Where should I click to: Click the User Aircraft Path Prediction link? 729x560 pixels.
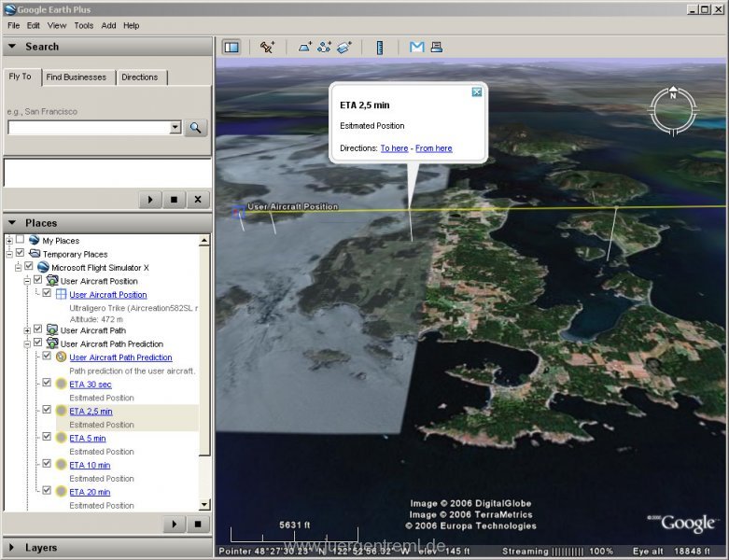121,357
